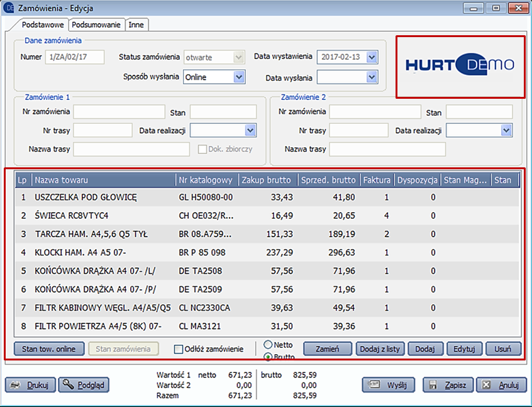Image resolution: width=532 pixels, height=407 pixels.
Task: Click Nr zamówienia field in Zamówienie 2
Action: pyautogui.click(x=375, y=112)
